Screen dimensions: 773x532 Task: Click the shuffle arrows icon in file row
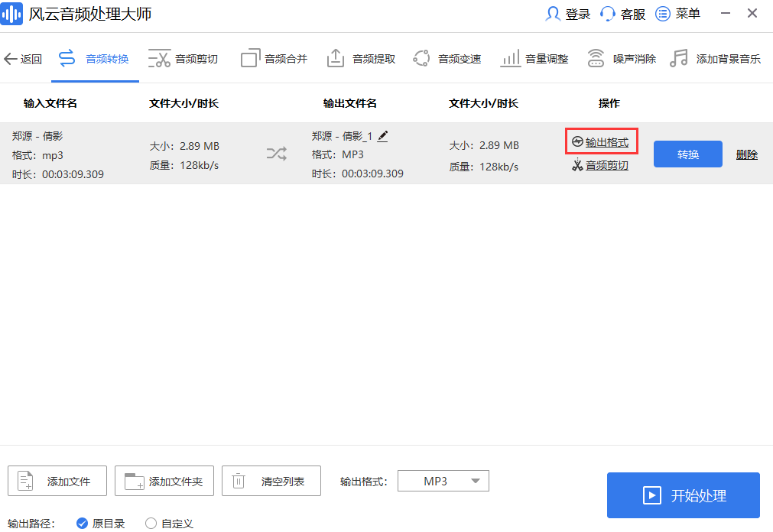[277, 154]
